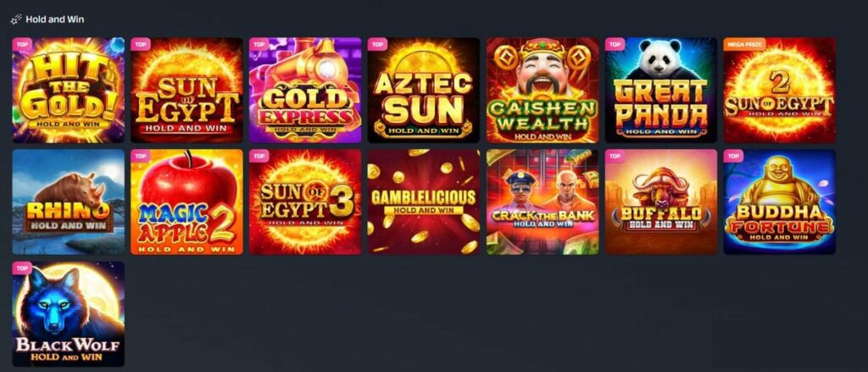Open Sun of Egypt 3 game
The width and height of the screenshot is (868, 372).
pos(305,202)
